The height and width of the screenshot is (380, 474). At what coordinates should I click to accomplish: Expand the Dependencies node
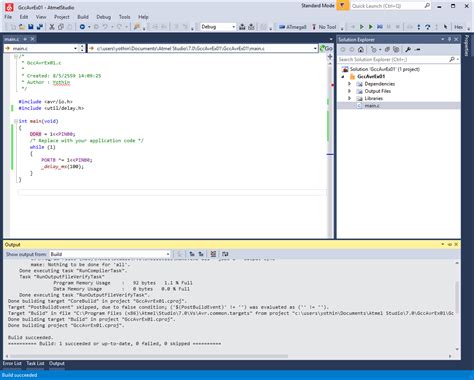(x=349, y=84)
